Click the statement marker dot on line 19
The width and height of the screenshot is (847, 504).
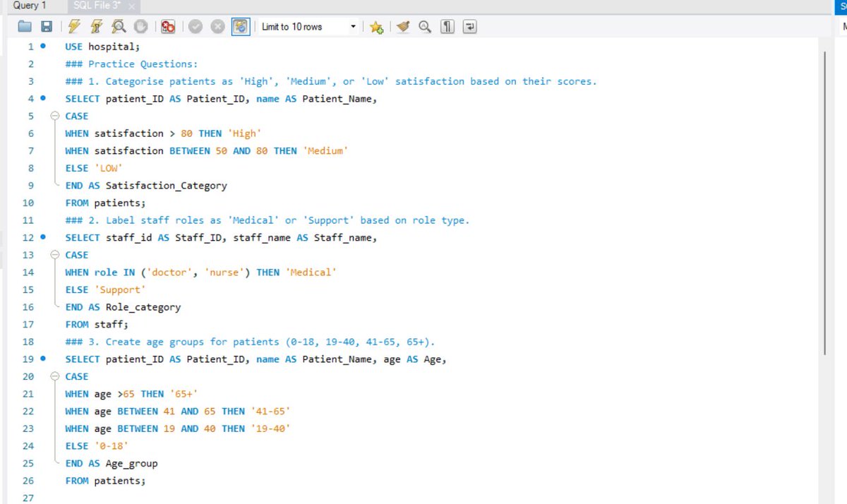point(42,359)
